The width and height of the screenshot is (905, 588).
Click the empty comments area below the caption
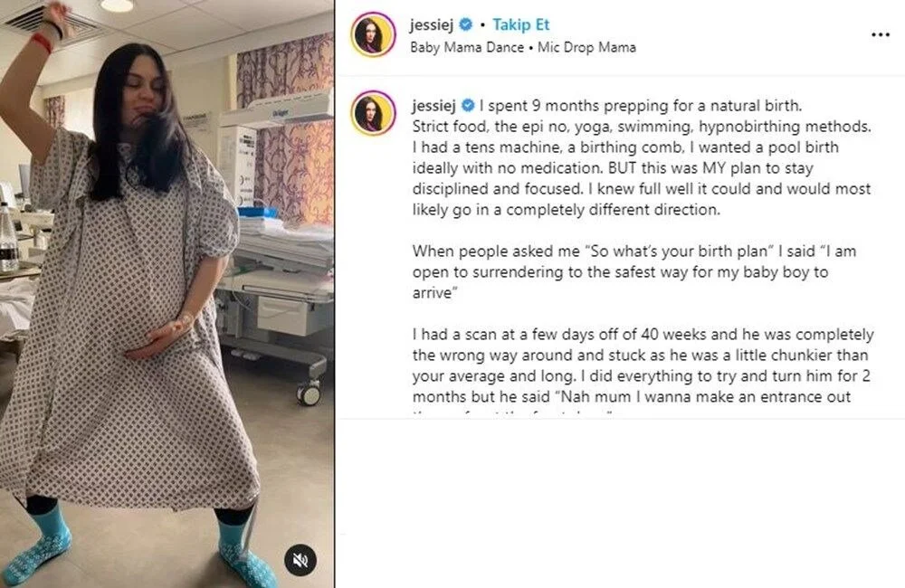pyautogui.click(x=620, y=502)
